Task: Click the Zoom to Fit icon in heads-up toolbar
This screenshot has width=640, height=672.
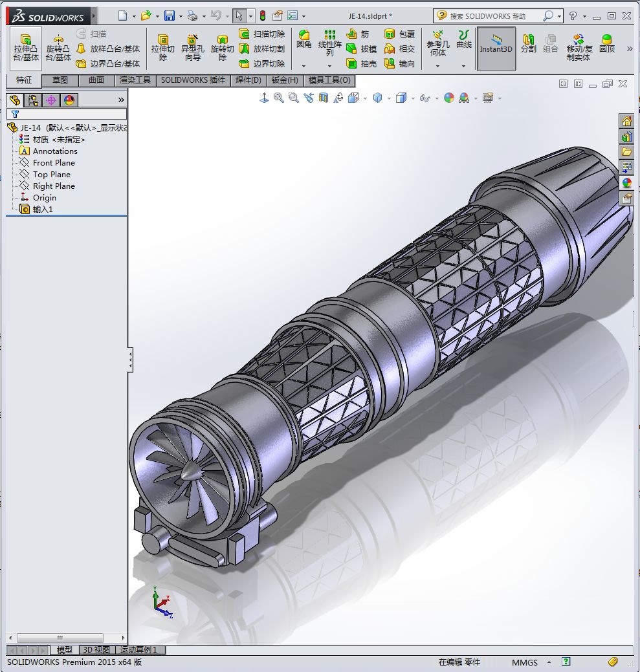Action: (x=278, y=98)
